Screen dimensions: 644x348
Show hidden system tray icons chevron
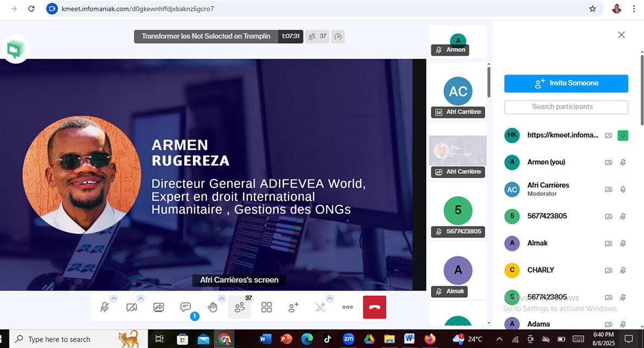(499, 339)
